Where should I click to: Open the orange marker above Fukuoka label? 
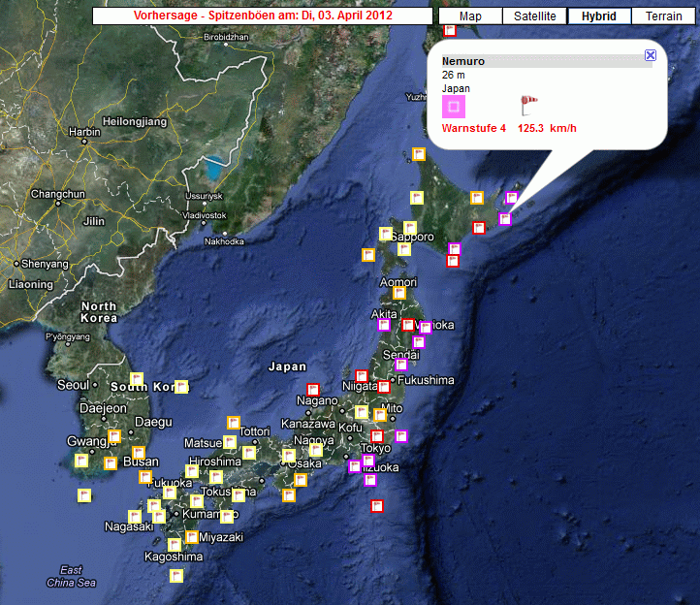click(x=145, y=477)
